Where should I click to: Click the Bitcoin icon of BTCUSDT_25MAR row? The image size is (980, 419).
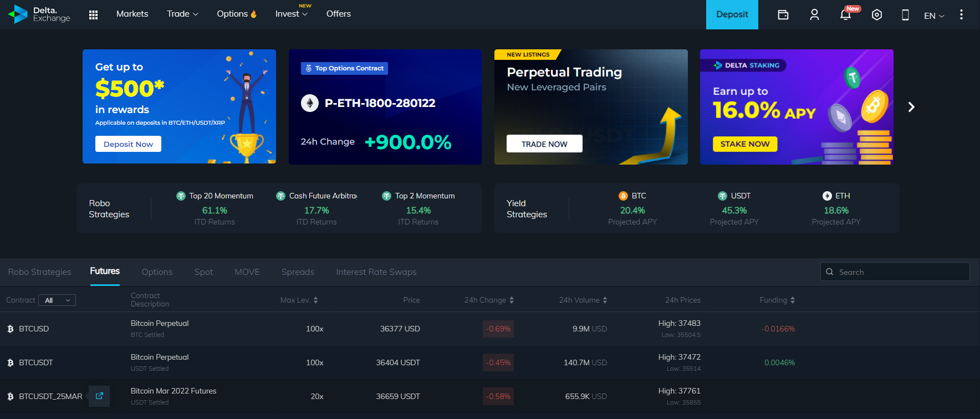[x=11, y=396]
